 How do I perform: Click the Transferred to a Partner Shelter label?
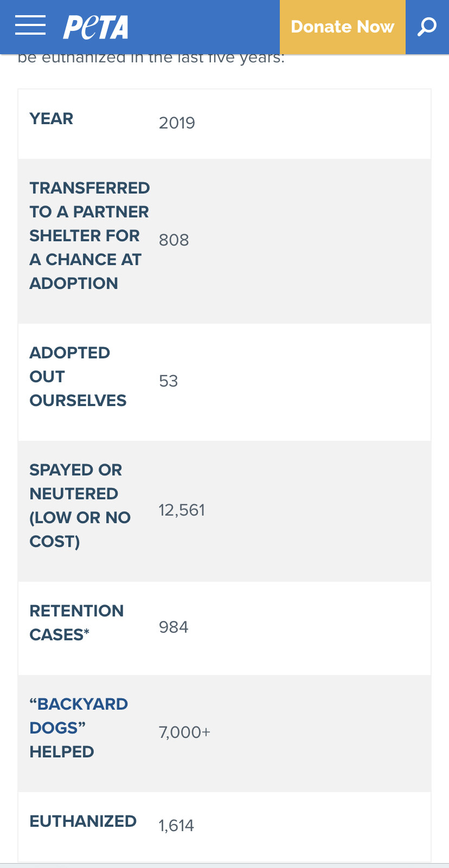pos(89,235)
